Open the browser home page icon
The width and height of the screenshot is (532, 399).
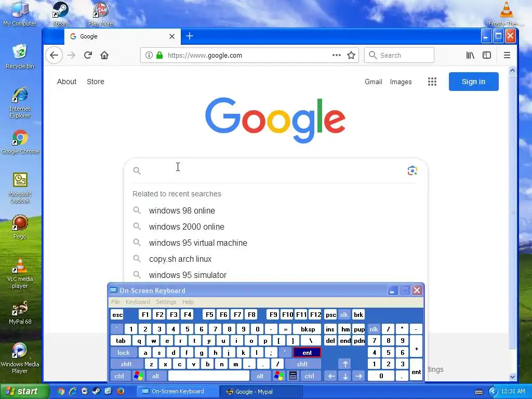tap(104, 55)
